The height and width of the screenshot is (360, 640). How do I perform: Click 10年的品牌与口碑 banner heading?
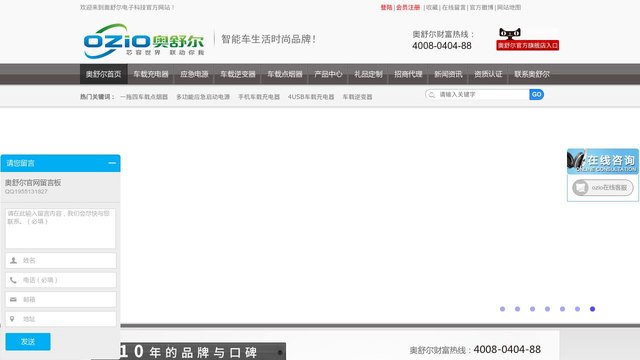click(x=188, y=352)
